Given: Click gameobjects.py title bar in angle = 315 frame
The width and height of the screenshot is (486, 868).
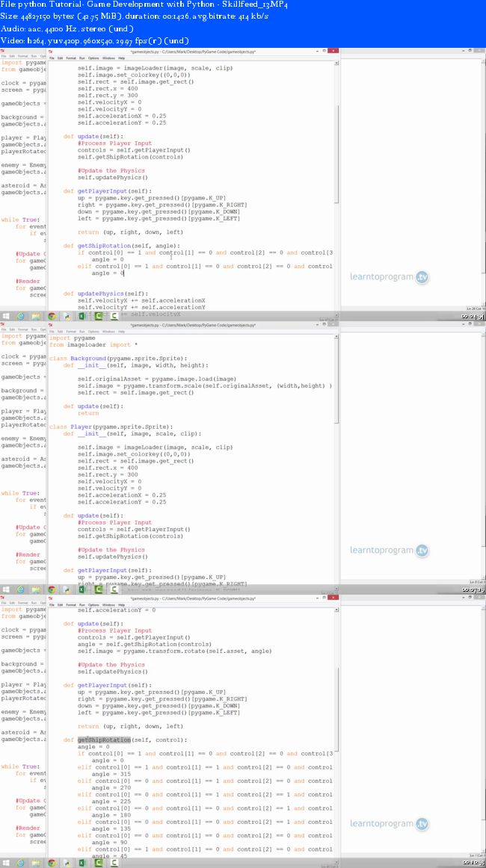Looking at the screenshot, I should click(x=193, y=598).
